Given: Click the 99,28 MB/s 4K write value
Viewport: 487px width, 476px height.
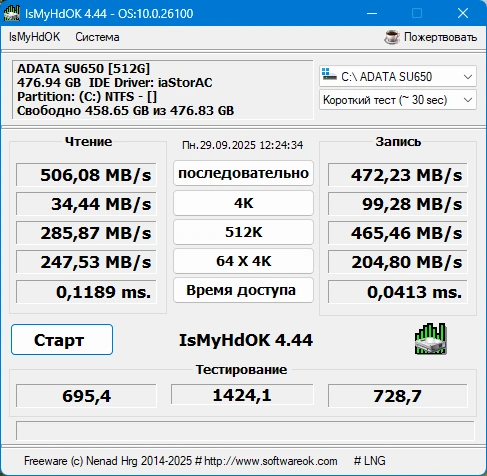Looking at the screenshot, I should 398,204.
